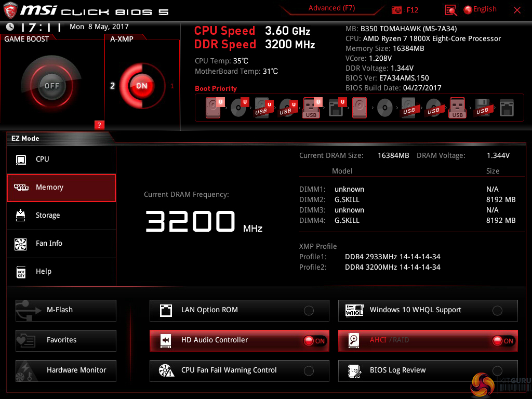Click the DIMM4 G.SKILL row

click(407, 220)
